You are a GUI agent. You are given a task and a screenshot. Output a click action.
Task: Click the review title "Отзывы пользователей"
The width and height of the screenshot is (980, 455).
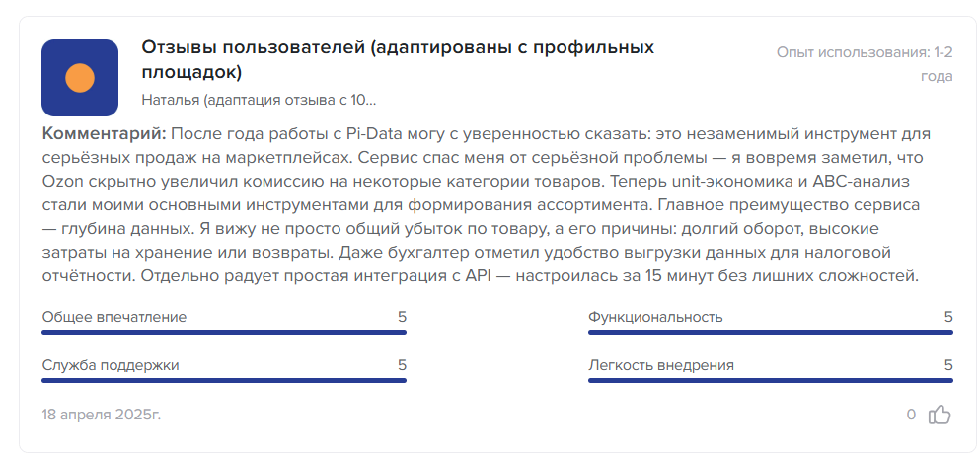[x=398, y=59]
